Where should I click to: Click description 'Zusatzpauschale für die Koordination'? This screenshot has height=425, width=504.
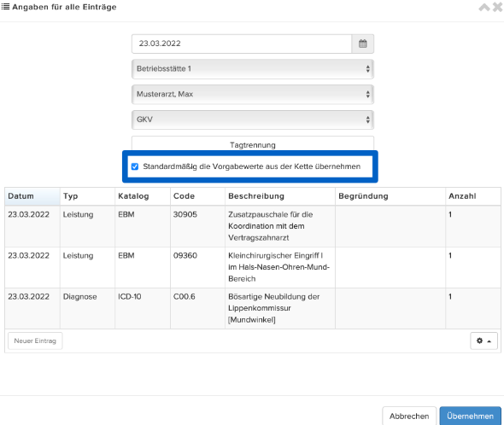(x=280, y=226)
